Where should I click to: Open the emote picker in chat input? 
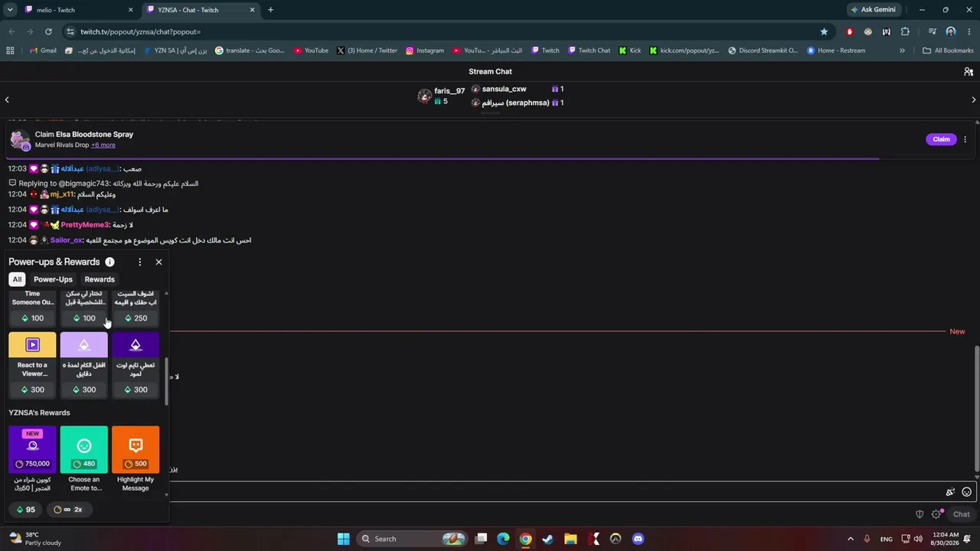[966, 492]
